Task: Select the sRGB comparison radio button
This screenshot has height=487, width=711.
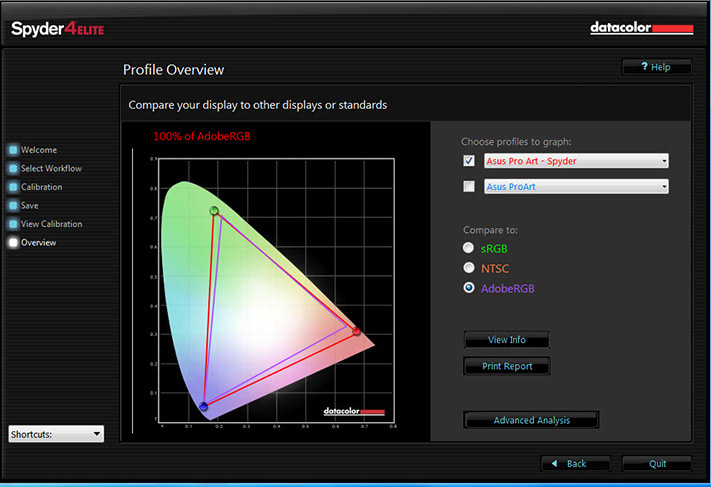Action: tap(468, 248)
